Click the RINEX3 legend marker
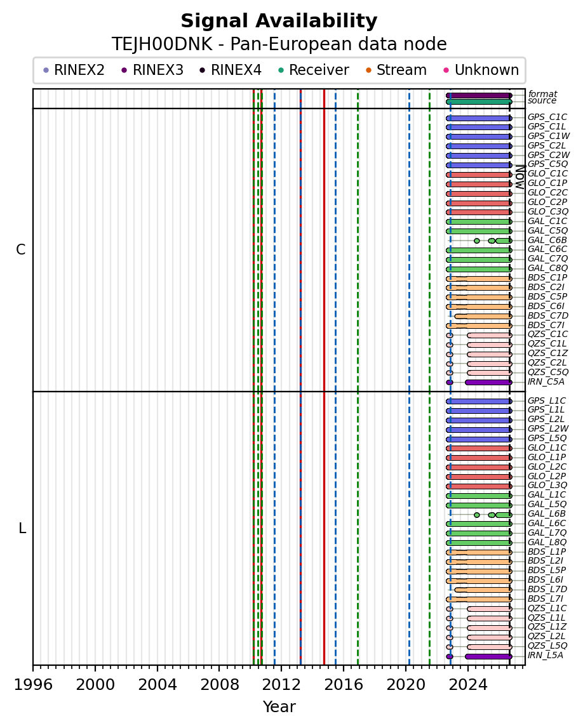Image resolution: width=583 pixels, height=728 pixels. click(124, 70)
